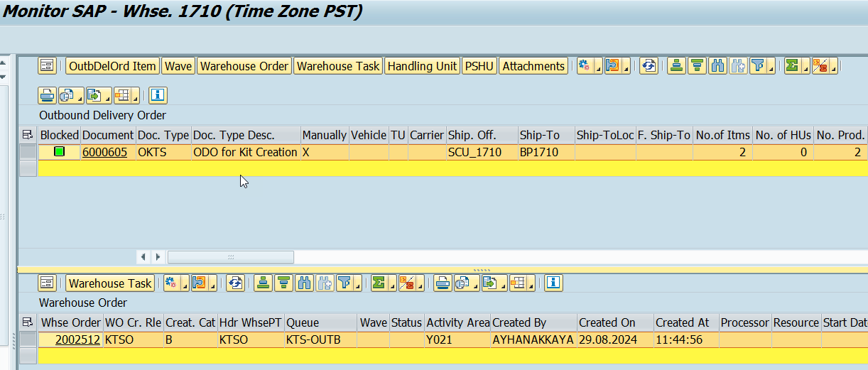
Task: Print the Warehouse Order list
Action: coord(443,283)
